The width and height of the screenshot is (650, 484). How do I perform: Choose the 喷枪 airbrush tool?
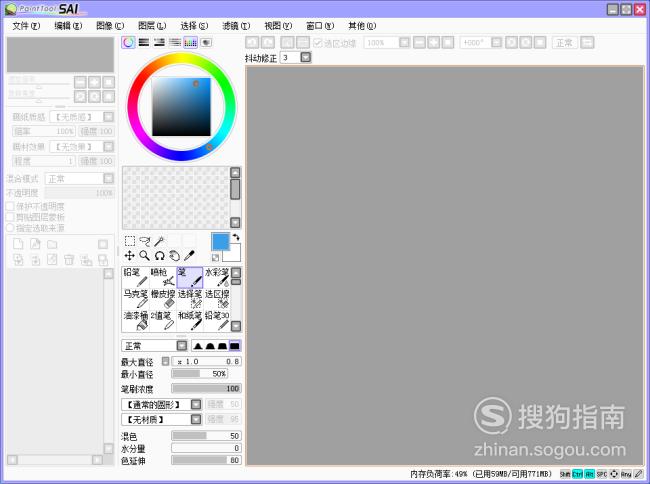point(162,277)
